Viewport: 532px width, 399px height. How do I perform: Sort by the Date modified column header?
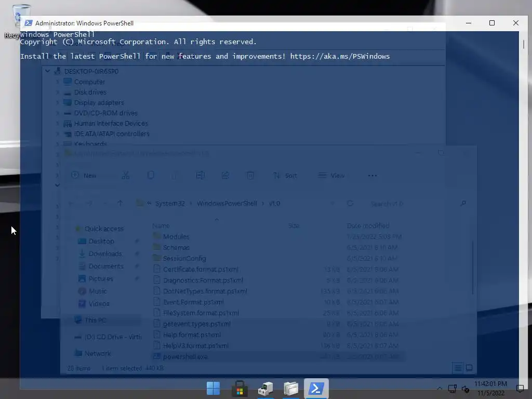368,225
